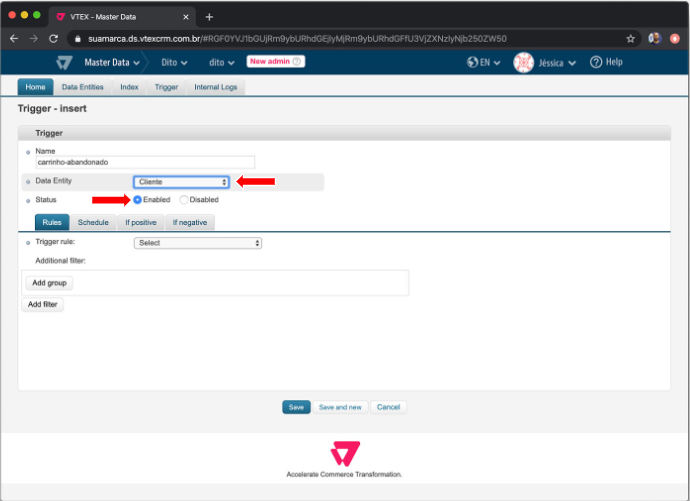Reload the page with refresh icon

click(53, 39)
